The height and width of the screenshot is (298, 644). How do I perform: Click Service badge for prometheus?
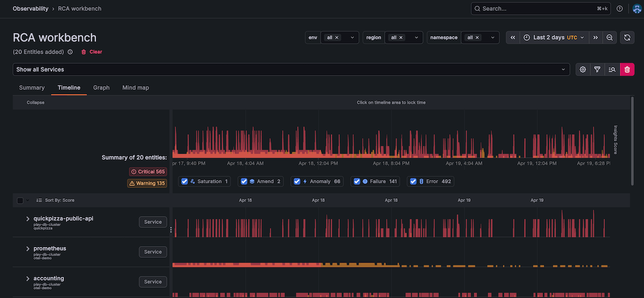(x=153, y=252)
